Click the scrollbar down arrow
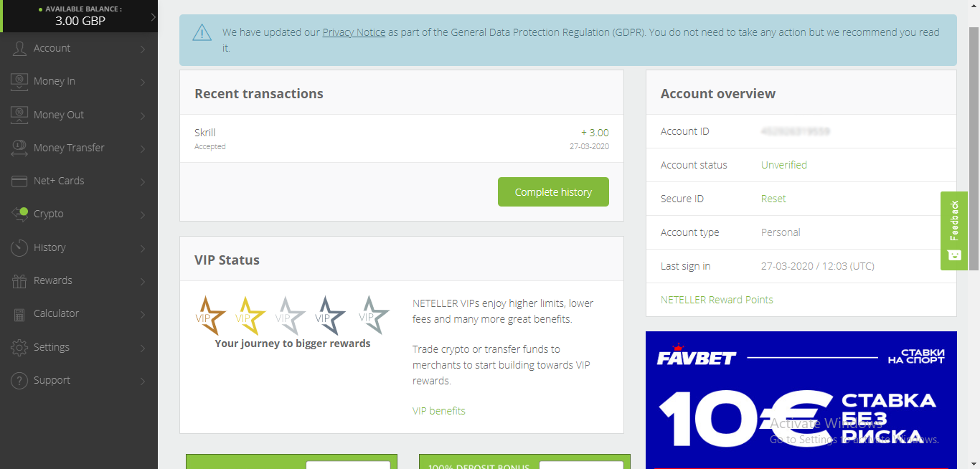Image resolution: width=980 pixels, height=469 pixels. pos(974,463)
